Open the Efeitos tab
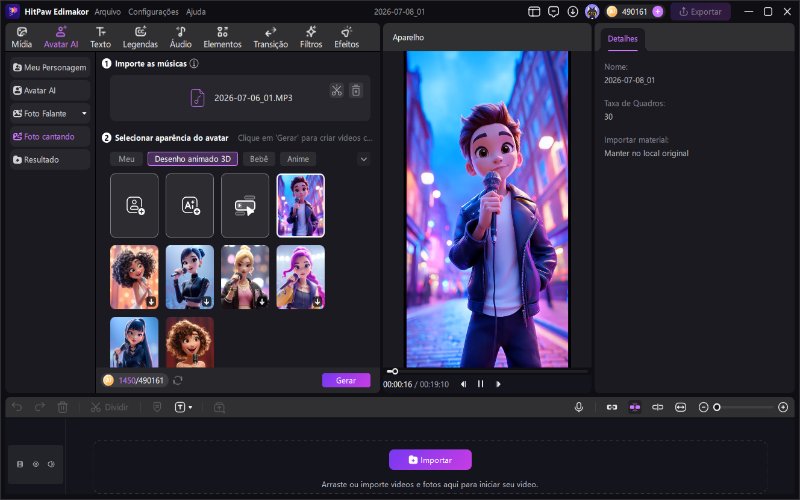The image size is (800, 500). click(346, 38)
